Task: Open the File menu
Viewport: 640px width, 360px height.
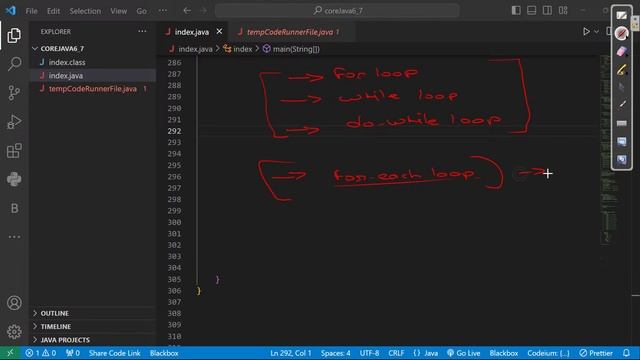Action: tap(31, 11)
